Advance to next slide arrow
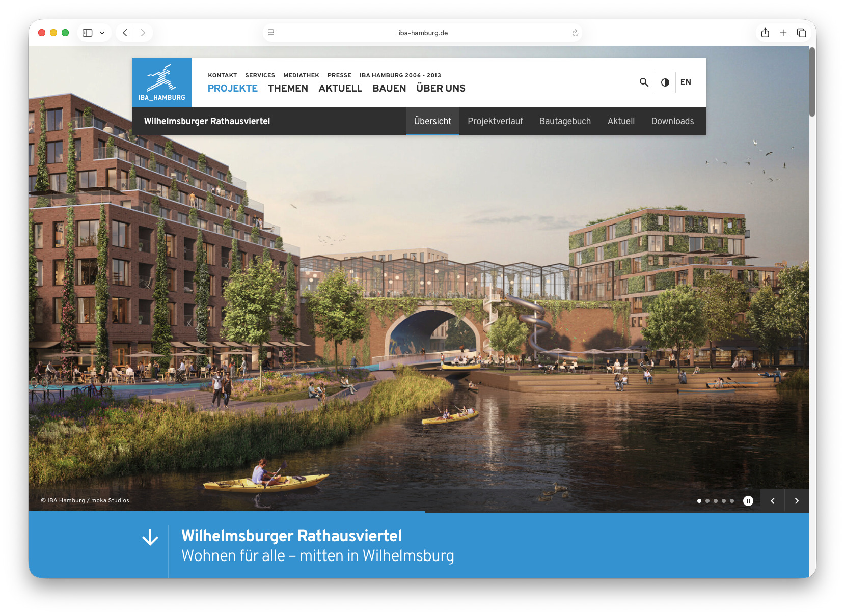 pyautogui.click(x=797, y=501)
